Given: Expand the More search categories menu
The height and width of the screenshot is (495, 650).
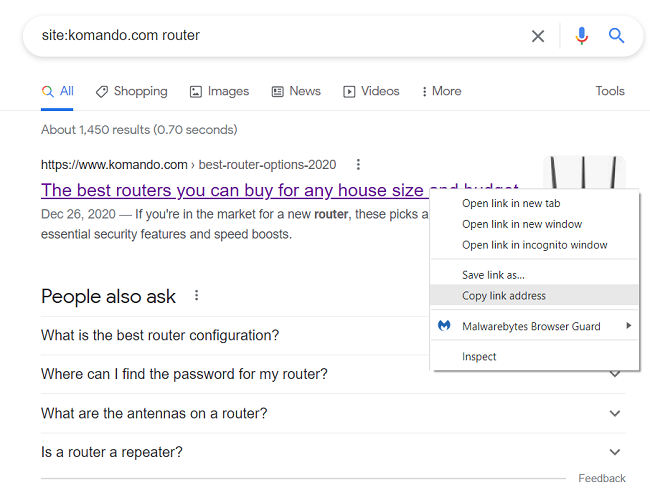Looking at the screenshot, I should 441,91.
